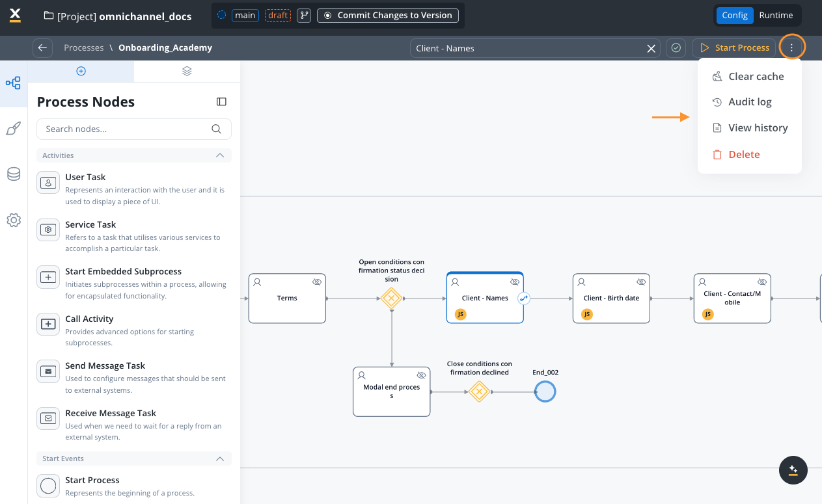This screenshot has width=822, height=504.
Task: Toggle visibility eye on Terms node
Action: pyautogui.click(x=317, y=282)
